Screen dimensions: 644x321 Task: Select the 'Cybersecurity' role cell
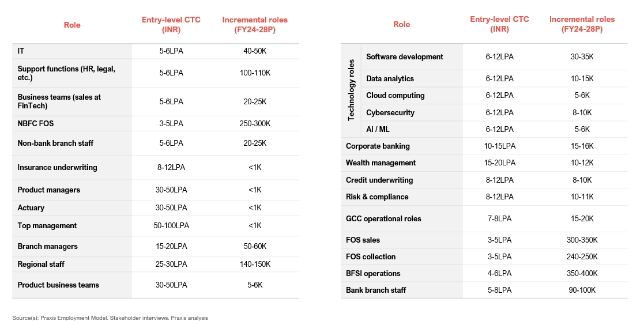coord(390,112)
